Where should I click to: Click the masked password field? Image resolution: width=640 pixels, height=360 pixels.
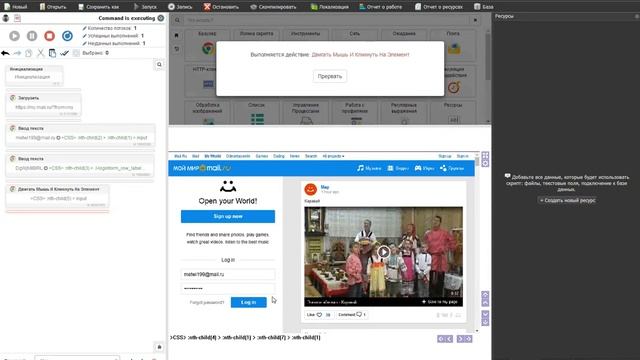228,288
